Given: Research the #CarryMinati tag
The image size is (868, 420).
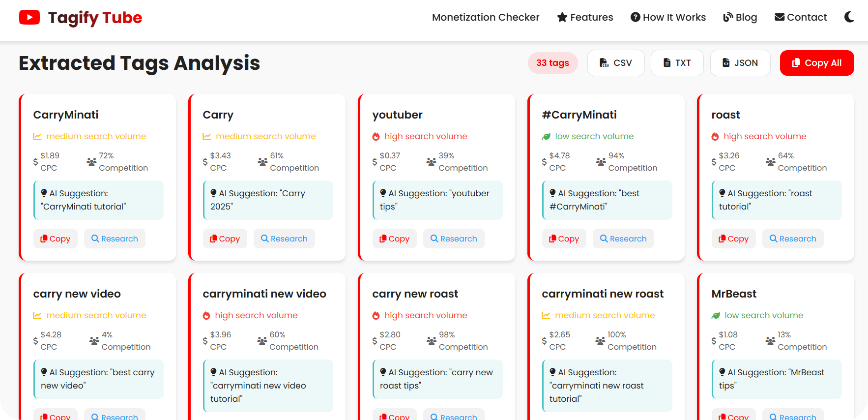Looking at the screenshot, I should tap(623, 239).
